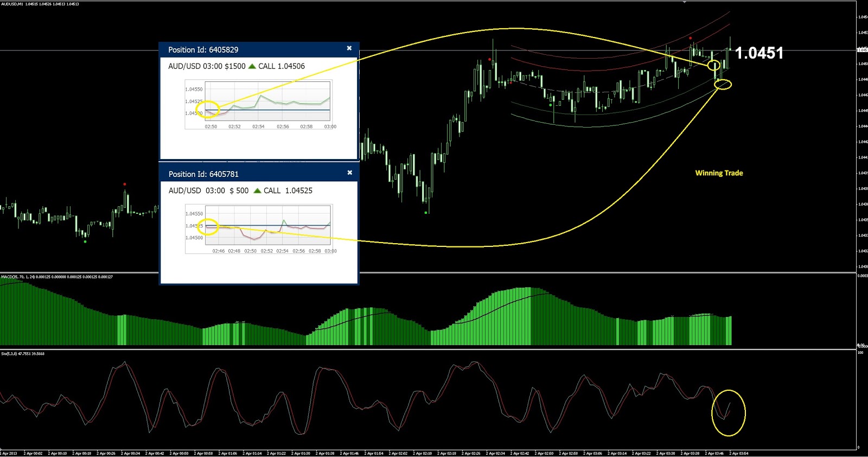Close the Position Id 6405781 popup
This screenshot has height=457, width=868.
click(350, 173)
